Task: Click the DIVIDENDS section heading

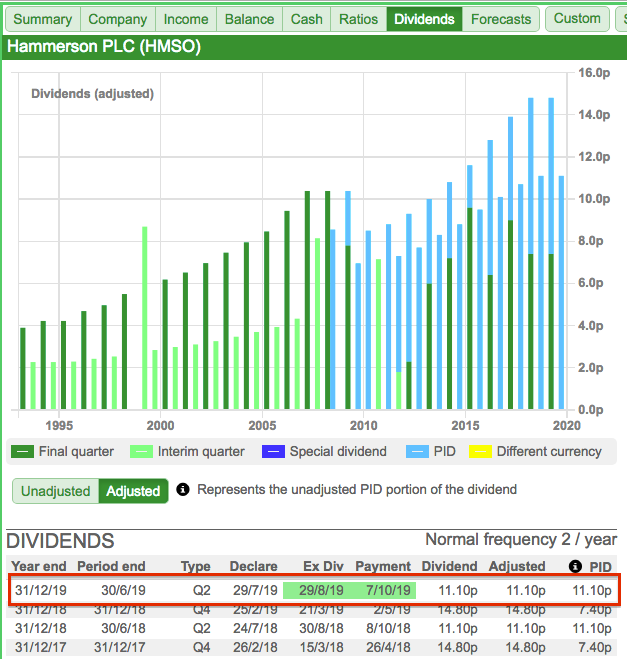Action: 60,541
